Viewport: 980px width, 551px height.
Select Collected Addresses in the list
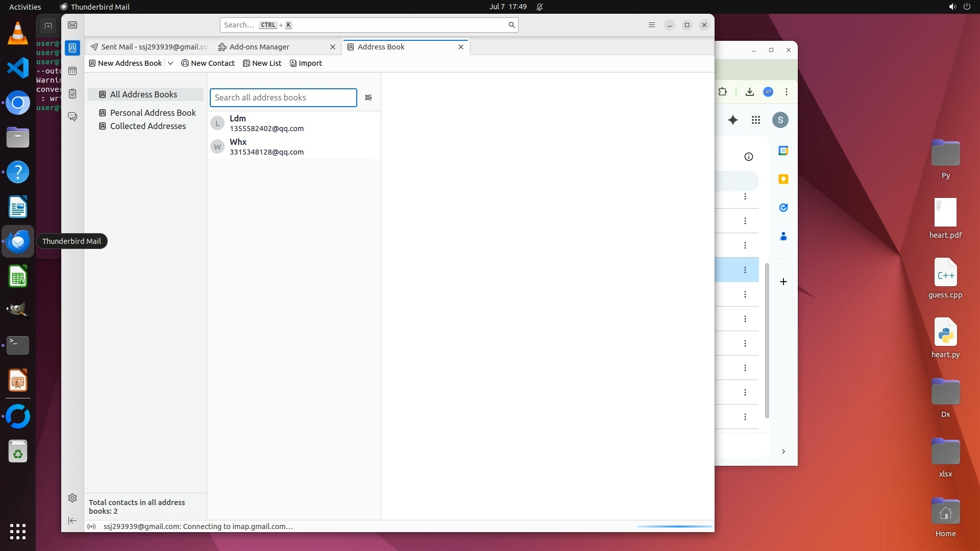148,126
